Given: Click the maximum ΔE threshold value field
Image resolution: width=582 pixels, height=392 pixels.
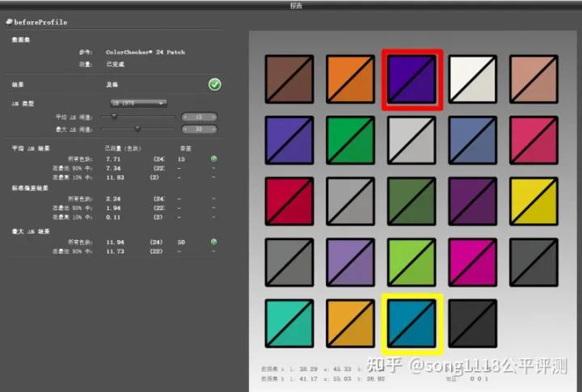Looking at the screenshot, I should point(199,128).
